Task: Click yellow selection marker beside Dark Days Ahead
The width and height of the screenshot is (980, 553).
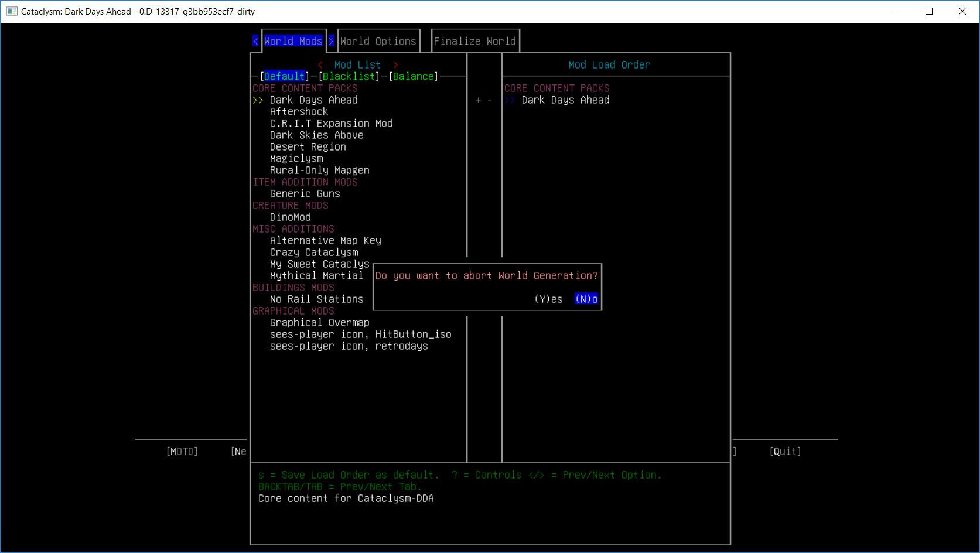Action: click(x=258, y=100)
